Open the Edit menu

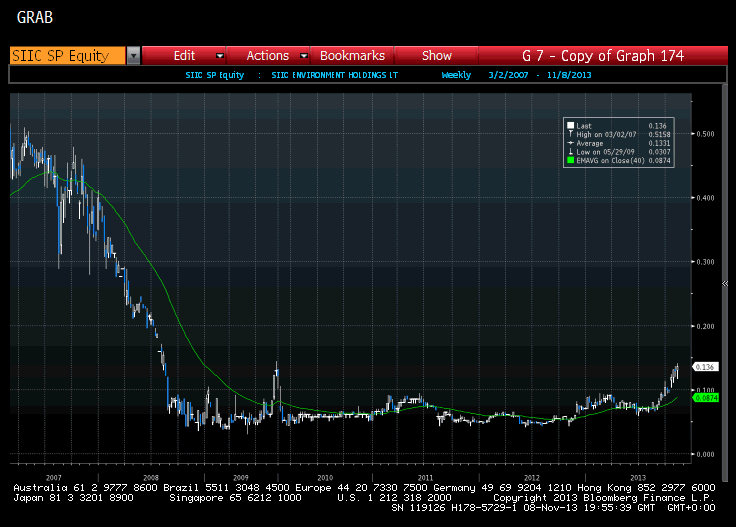point(184,56)
